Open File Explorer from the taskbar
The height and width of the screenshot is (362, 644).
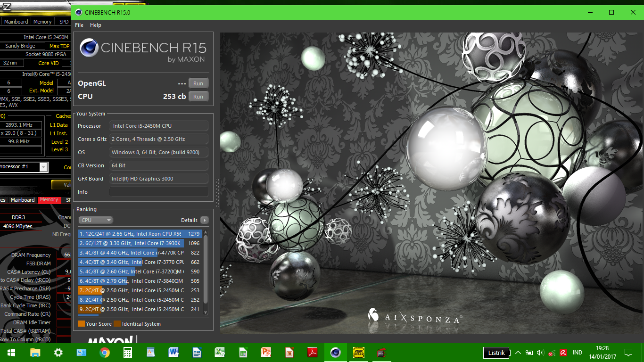35,353
